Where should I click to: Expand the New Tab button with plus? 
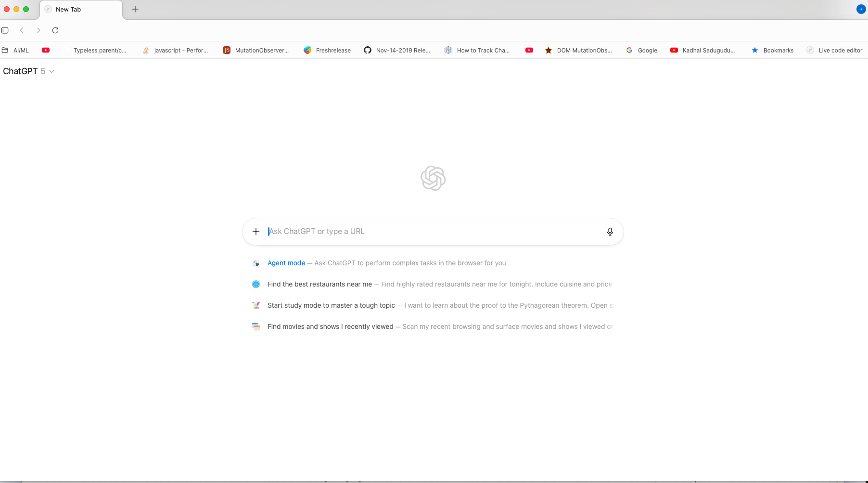pos(135,9)
